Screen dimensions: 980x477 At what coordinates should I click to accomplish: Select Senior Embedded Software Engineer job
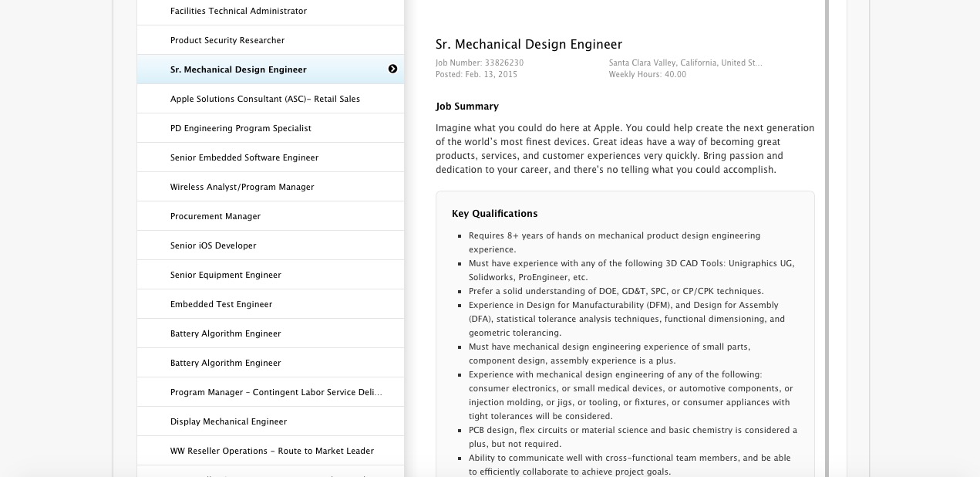coord(244,157)
